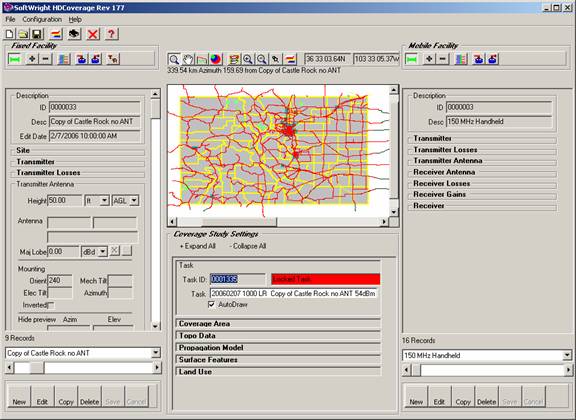The height and width of the screenshot is (420, 576).
Task: Expand the Topo Data section
Action: (x=278, y=335)
